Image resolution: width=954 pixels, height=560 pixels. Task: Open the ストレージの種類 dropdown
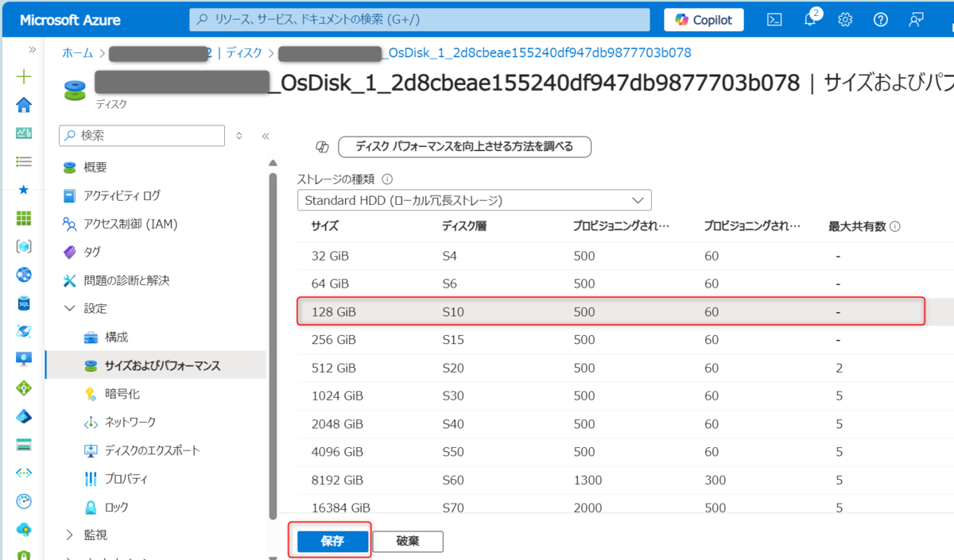[x=473, y=199]
